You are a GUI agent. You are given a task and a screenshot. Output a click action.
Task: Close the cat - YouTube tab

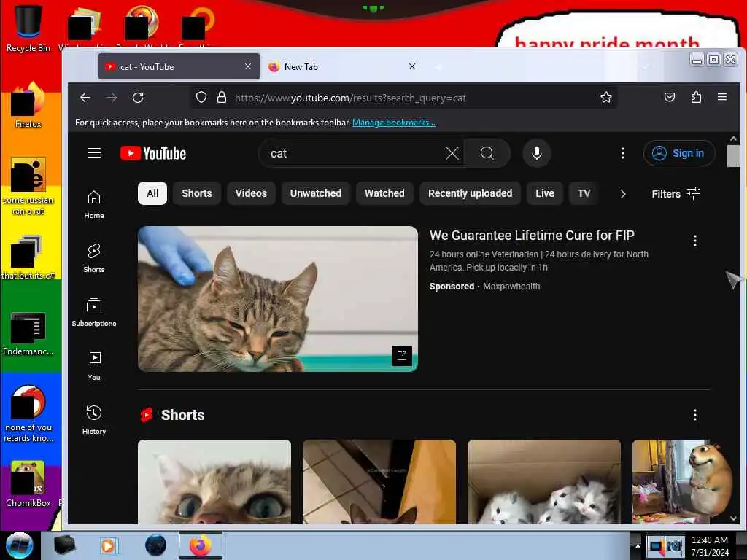(x=248, y=66)
